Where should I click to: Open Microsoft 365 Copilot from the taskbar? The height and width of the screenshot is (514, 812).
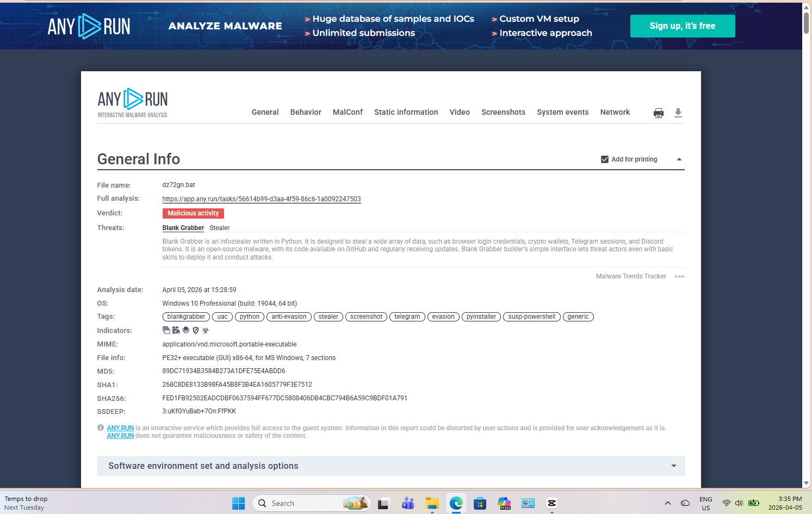tap(504, 503)
